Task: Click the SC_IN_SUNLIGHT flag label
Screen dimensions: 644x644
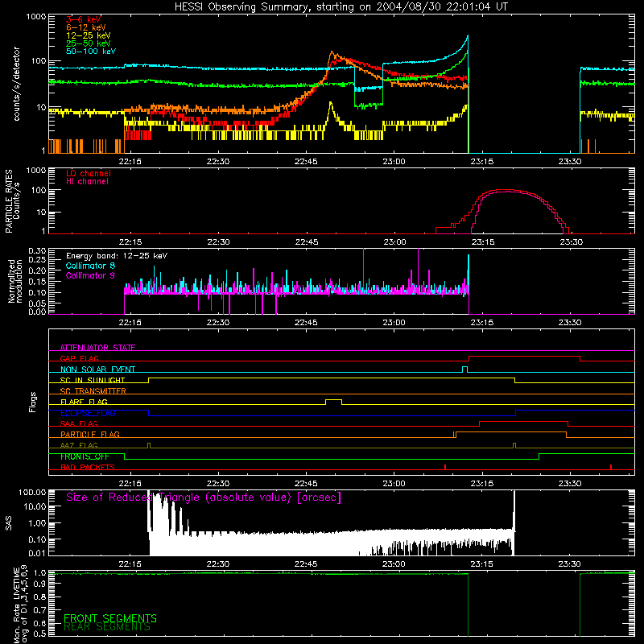Action: [93, 380]
